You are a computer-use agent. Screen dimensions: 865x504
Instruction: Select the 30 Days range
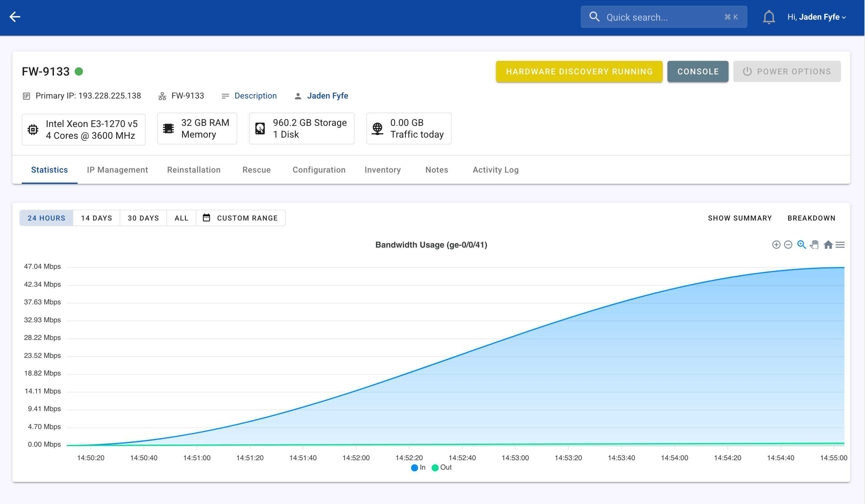[143, 218]
